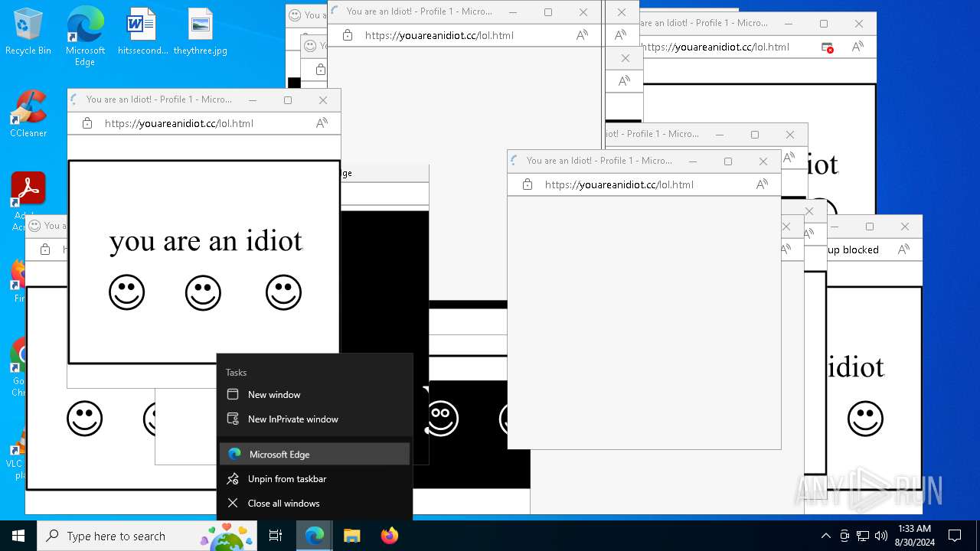Select New window in the jump list
The image size is (980, 551).
coord(315,395)
